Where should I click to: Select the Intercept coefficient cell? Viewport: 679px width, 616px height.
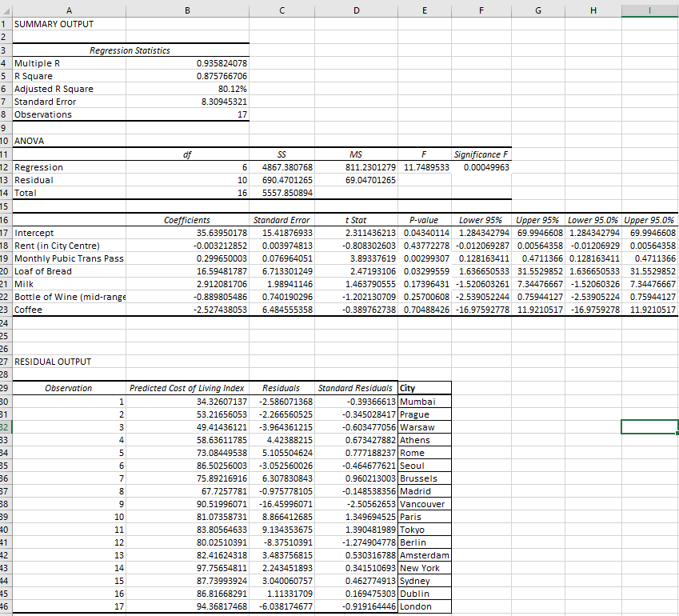click(x=186, y=232)
